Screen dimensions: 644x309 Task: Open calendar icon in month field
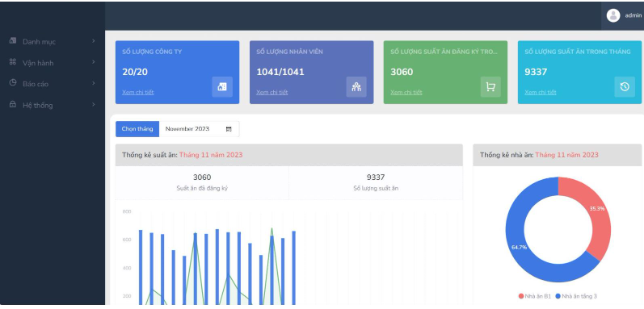coord(229,129)
